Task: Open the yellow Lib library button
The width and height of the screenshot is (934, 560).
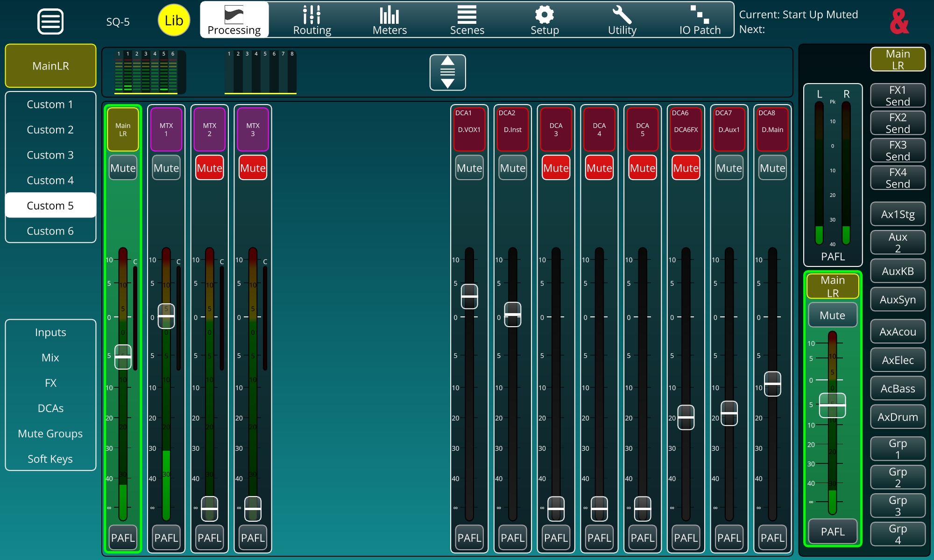Action: [174, 21]
